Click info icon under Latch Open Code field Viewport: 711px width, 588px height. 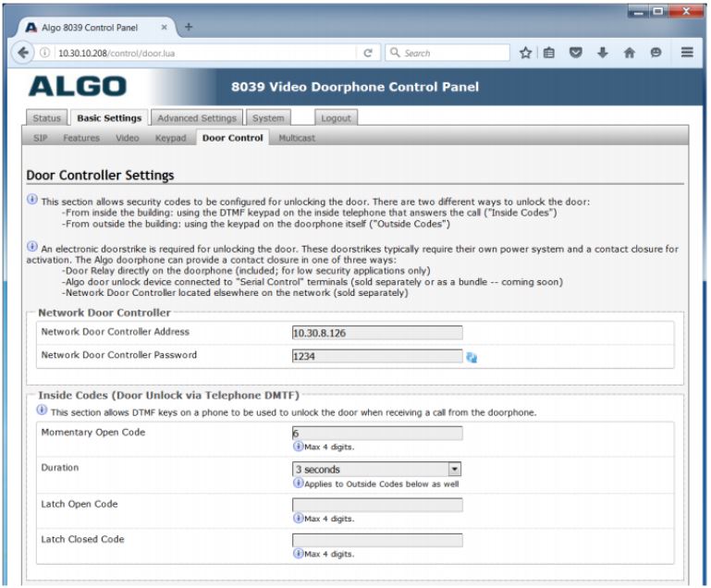[x=298, y=518]
